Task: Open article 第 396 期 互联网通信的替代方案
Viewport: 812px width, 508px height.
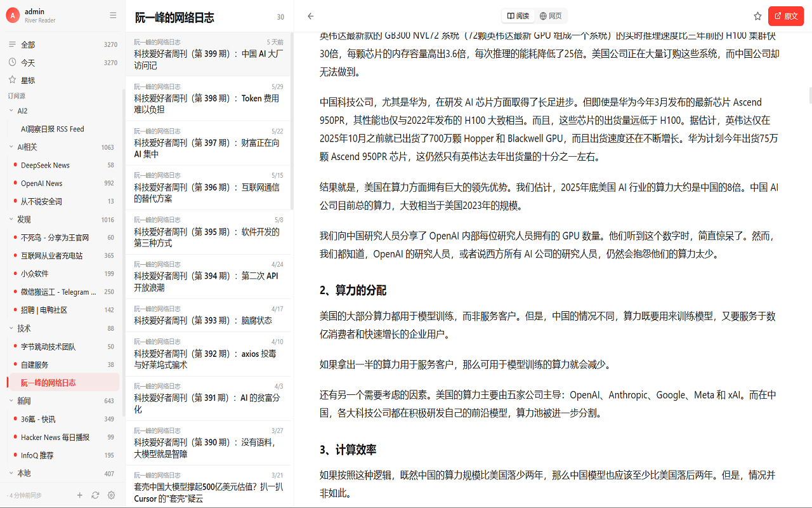Action: tap(208, 187)
